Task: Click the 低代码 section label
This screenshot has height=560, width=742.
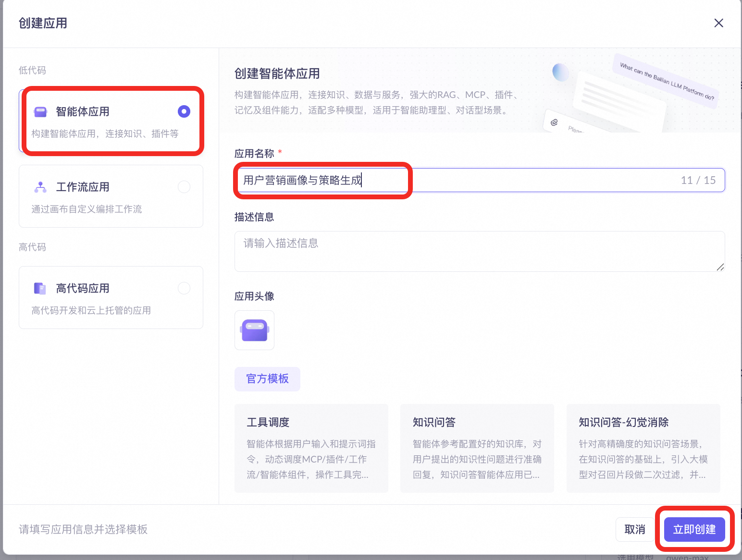Action: pos(32,70)
